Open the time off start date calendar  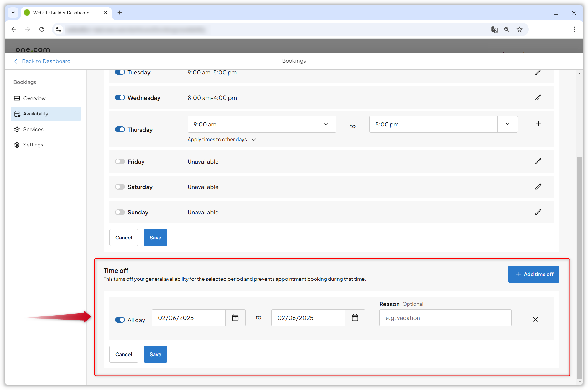point(235,318)
